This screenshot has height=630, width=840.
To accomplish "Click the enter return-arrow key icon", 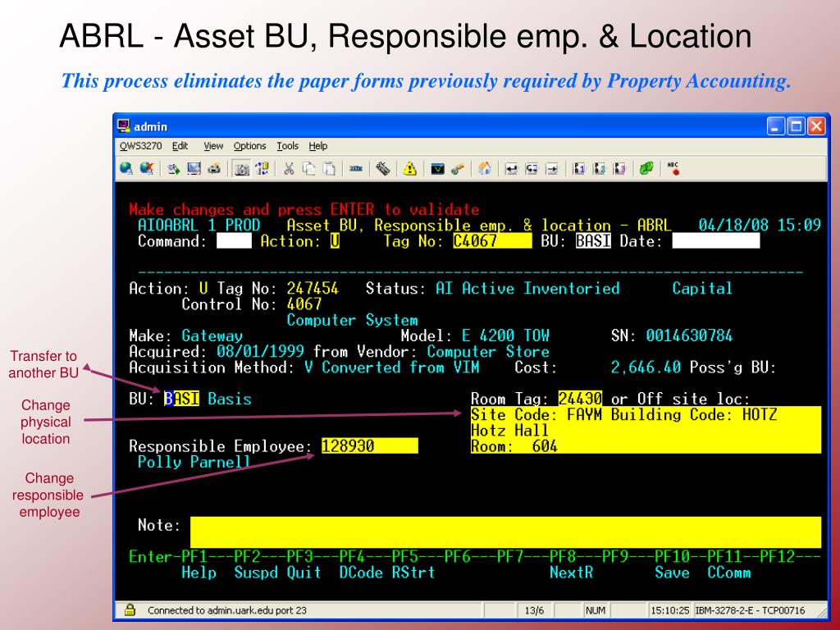I will [512, 169].
